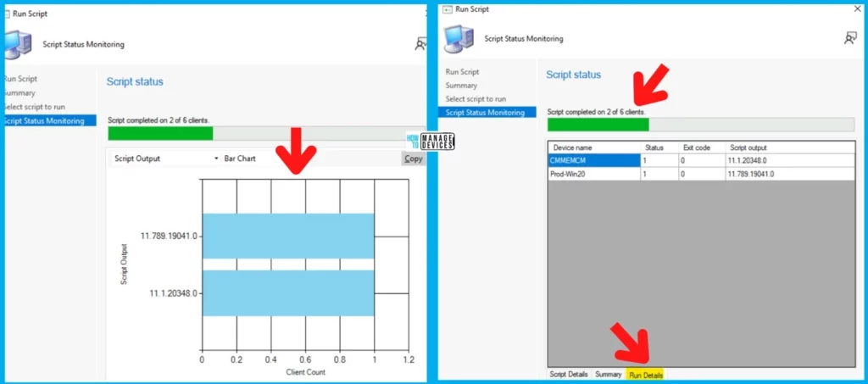Click the 11.1.20348.0 chart bar
868x384 pixels.
(288, 292)
